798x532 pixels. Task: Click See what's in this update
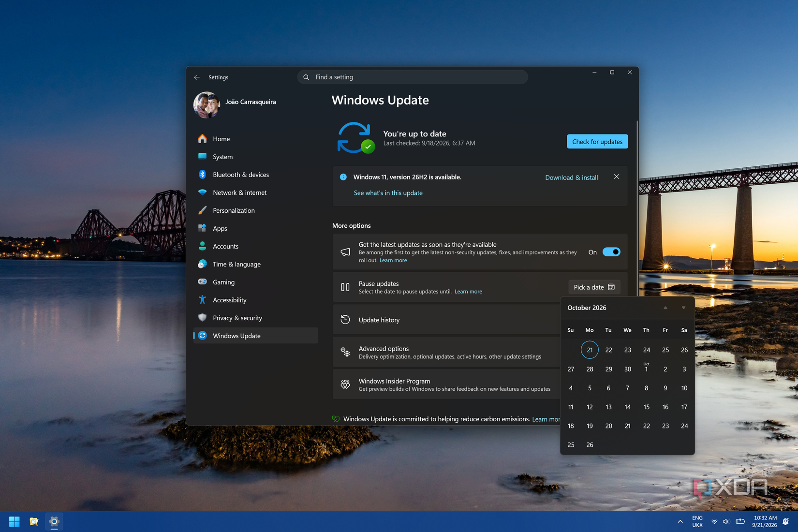[388, 193]
